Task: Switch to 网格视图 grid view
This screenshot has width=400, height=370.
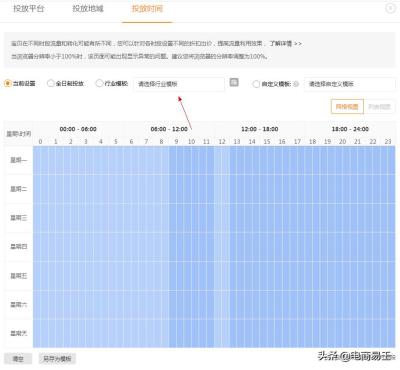Action: pyautogui.click(x=347, y=107)
